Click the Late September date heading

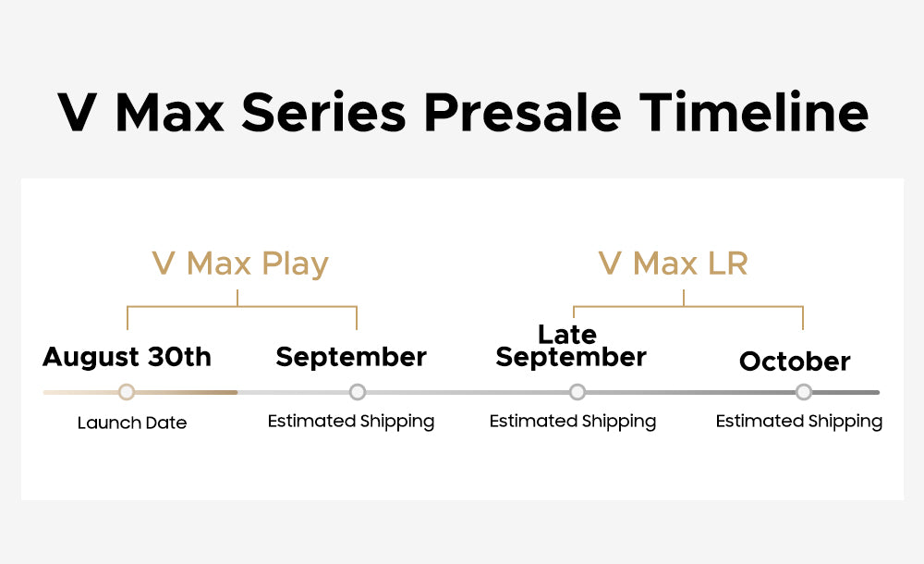[x=570, y=347]
